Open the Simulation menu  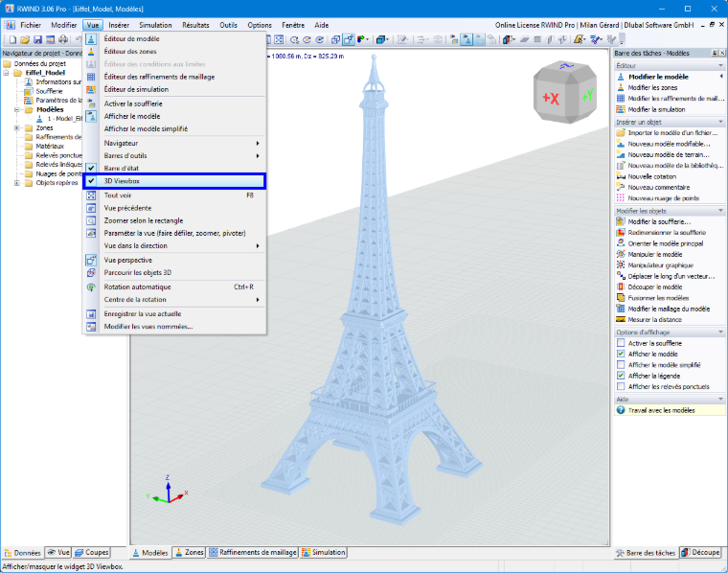pyautogui.click(x=155, y=25)
